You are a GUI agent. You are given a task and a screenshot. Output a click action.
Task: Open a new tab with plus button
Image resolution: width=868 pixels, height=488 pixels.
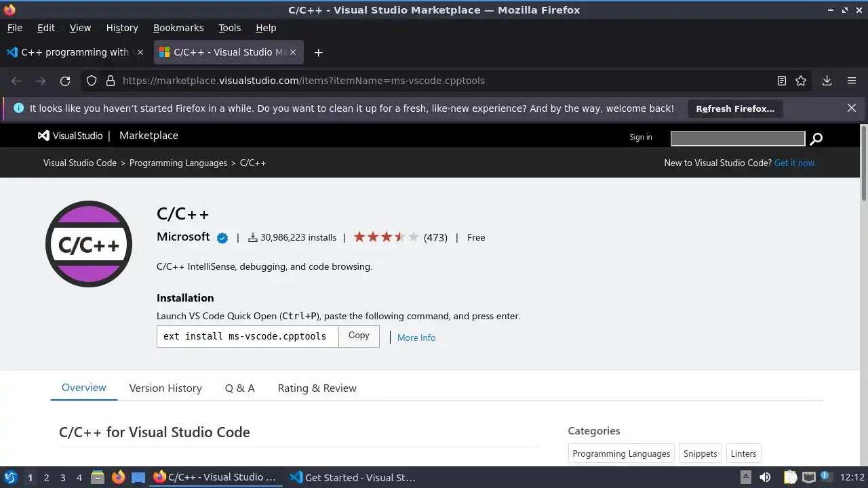pyautogui.click(x=318, y=52)
